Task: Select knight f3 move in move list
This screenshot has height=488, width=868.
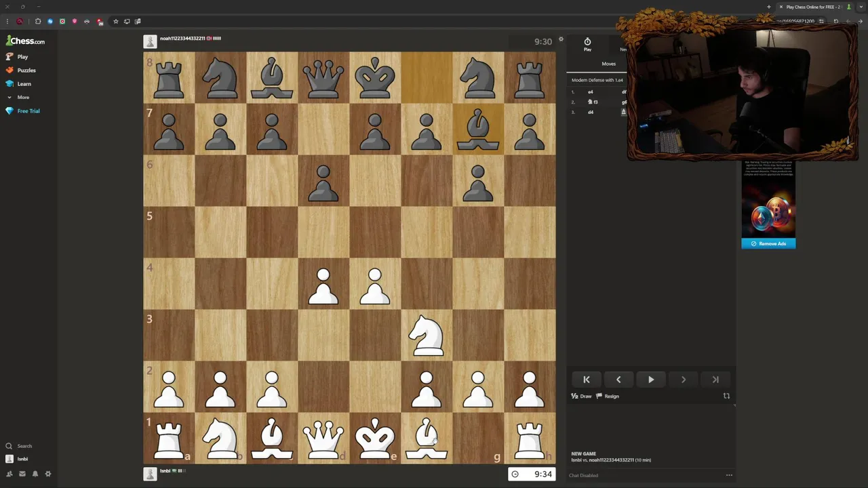Action: click(x=593, y=102)
